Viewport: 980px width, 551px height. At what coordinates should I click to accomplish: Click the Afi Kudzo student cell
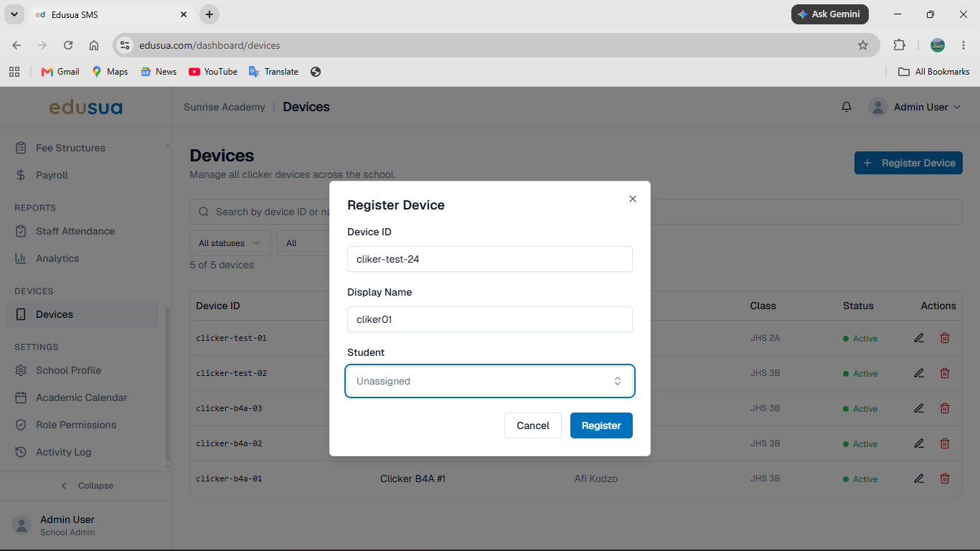pyautogui.click(x=596, y=479)
